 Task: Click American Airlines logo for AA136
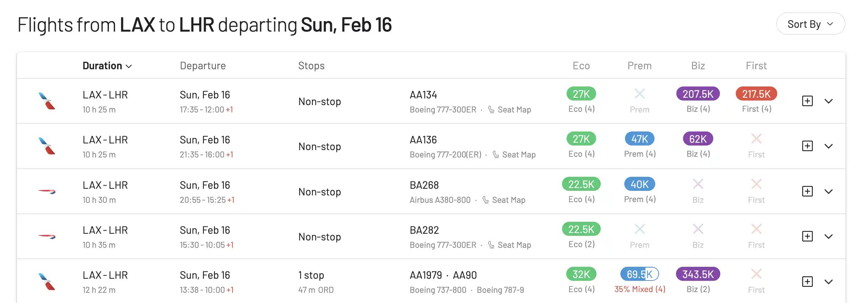pos(47,146)
